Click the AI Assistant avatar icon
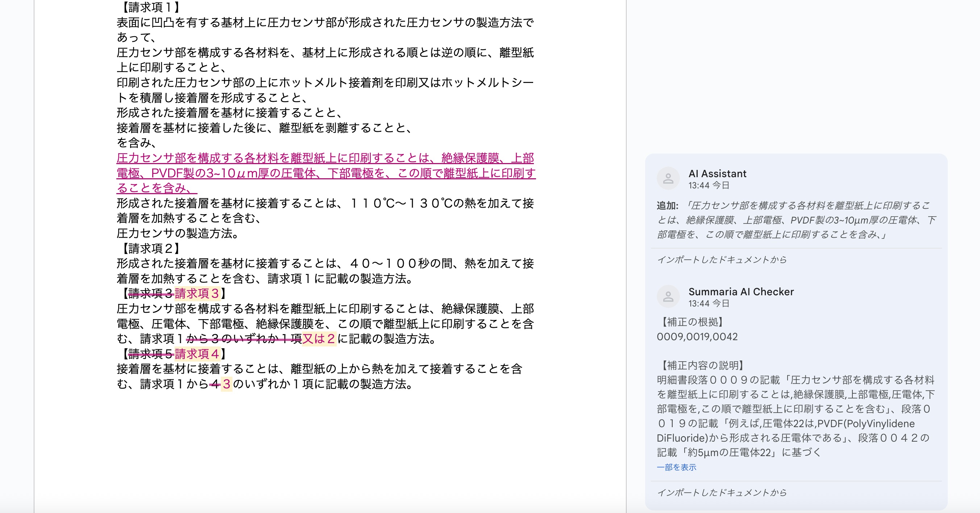Viewport: 980px width, 513px height. [668, 178]
